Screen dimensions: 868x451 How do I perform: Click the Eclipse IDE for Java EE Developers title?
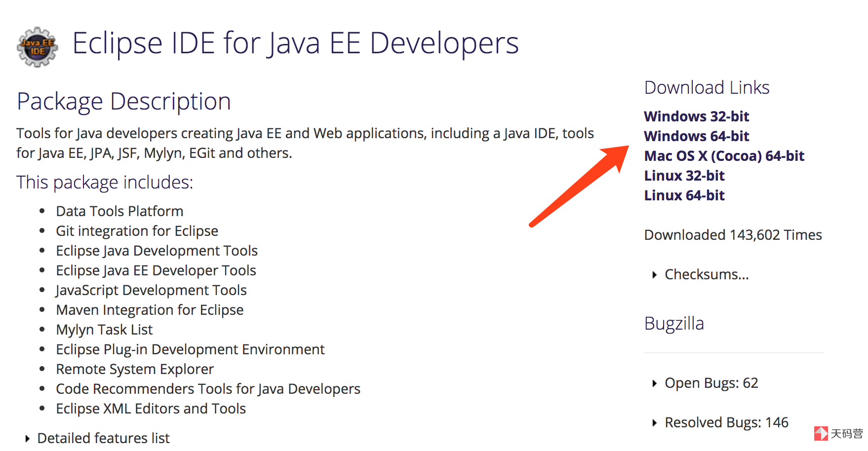295,43
